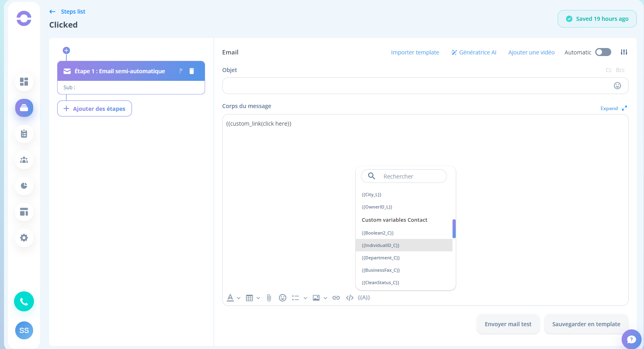
Task: Click the back arrow to Steps list
Action: (52, 12)
